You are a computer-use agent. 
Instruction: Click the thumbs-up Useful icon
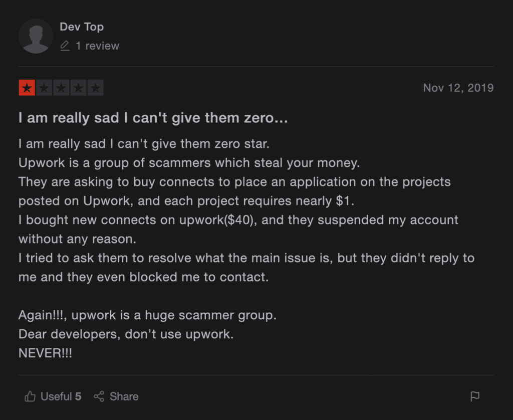pos(30,397)
